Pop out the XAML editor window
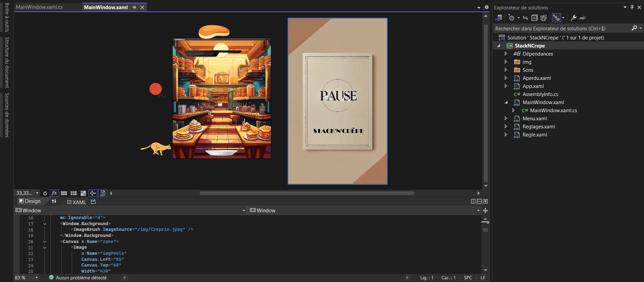This screenshot has height=282, width=644. [93, 201]
